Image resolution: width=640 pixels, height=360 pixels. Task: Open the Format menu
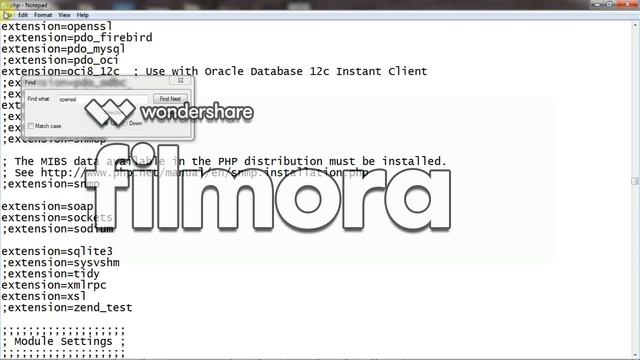43,15
